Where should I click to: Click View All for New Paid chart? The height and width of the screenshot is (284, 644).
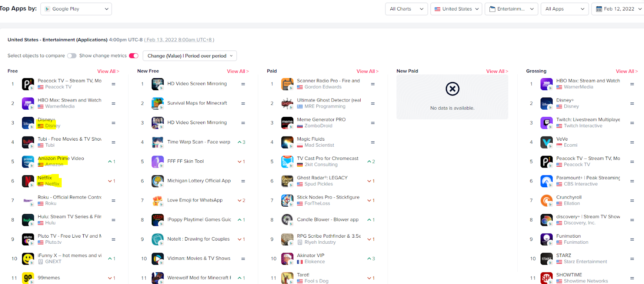tap(497, 71)
